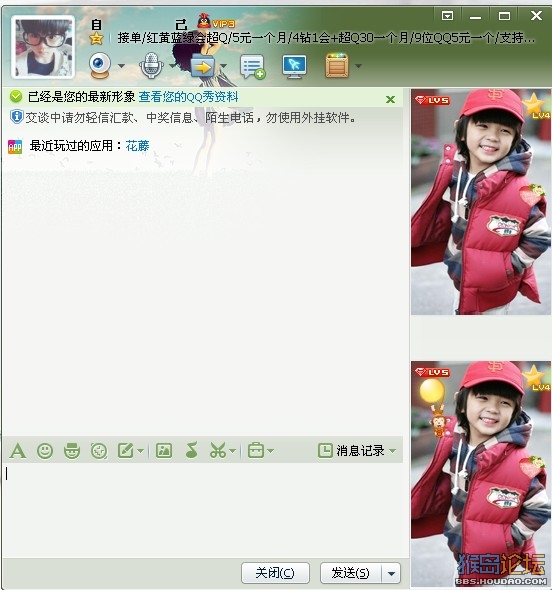Click the message text input area
The height and width of the screenshot is (590, 552).
tap(203, 509)
